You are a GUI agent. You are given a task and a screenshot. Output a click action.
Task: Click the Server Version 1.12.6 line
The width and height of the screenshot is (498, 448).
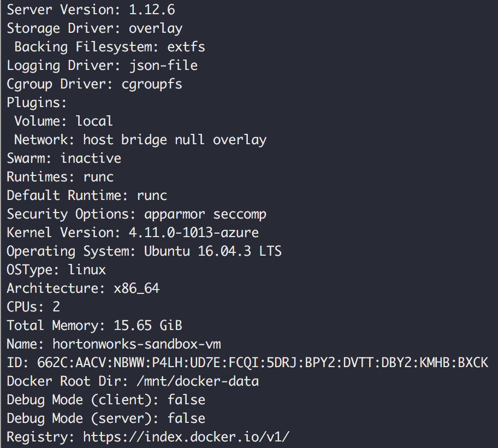click(91, 9)
